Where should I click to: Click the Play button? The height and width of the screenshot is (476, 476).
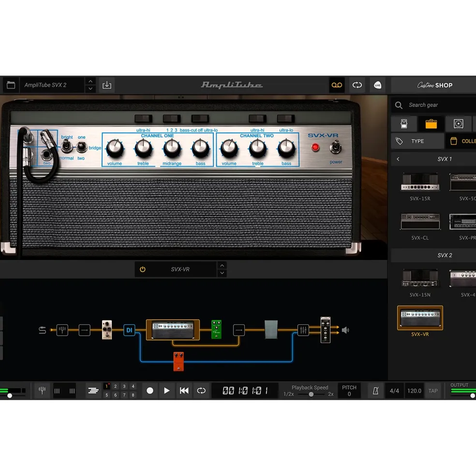[x=166, y=390]
